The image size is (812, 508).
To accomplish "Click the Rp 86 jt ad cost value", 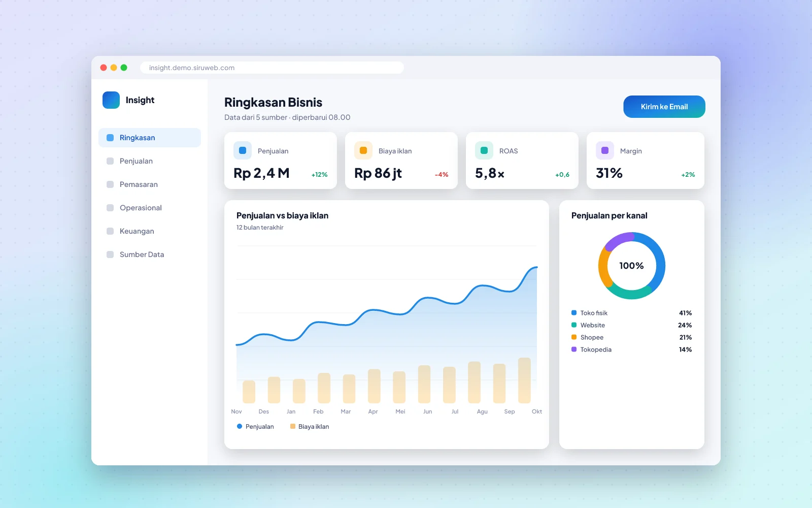I will 378,174.
